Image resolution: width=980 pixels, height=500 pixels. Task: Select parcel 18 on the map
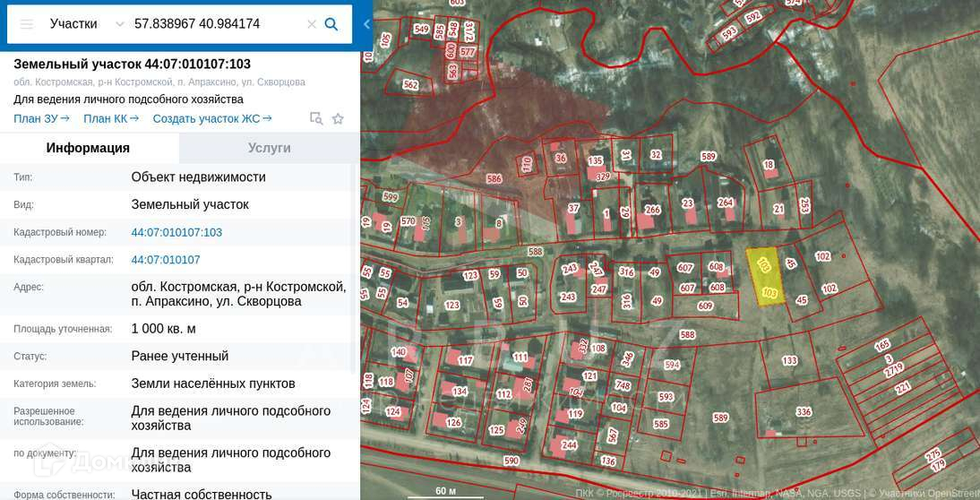[x=769, y=165]
